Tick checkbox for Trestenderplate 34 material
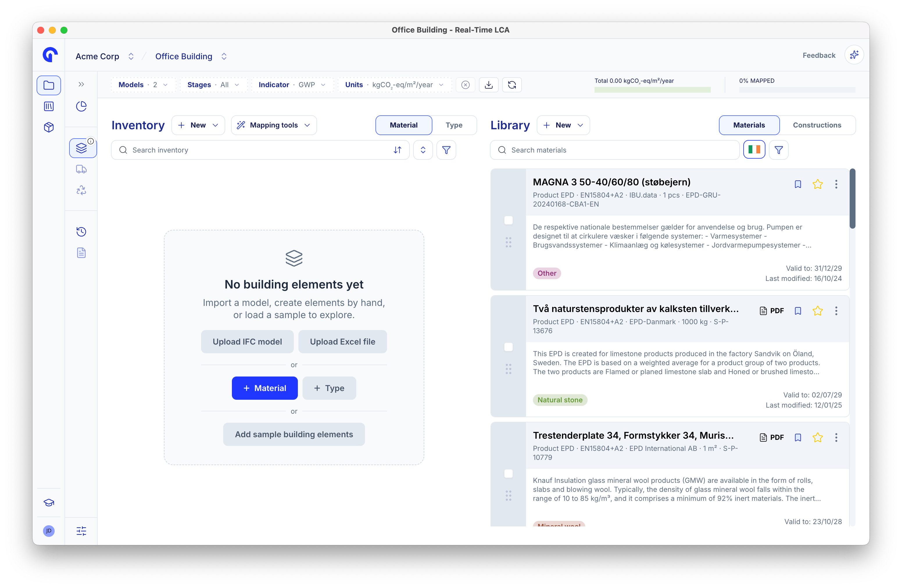 (x=508, y=474)
